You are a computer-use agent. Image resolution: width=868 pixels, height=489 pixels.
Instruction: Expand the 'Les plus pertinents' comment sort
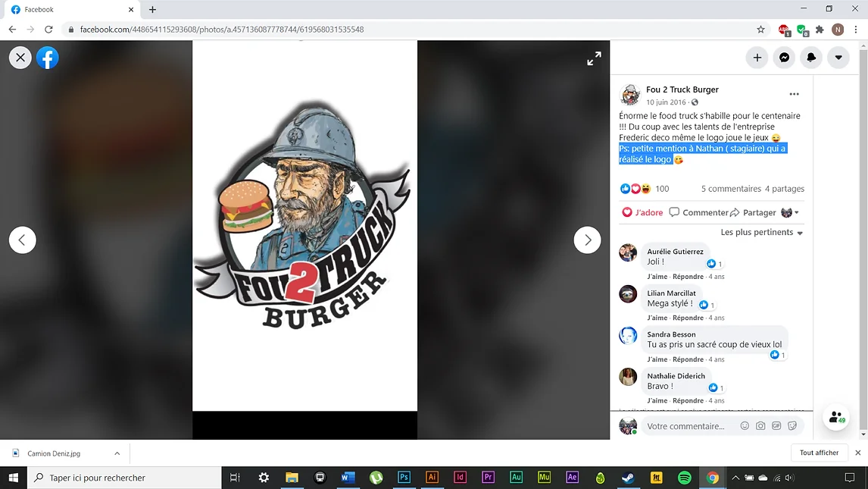point(761,233)
